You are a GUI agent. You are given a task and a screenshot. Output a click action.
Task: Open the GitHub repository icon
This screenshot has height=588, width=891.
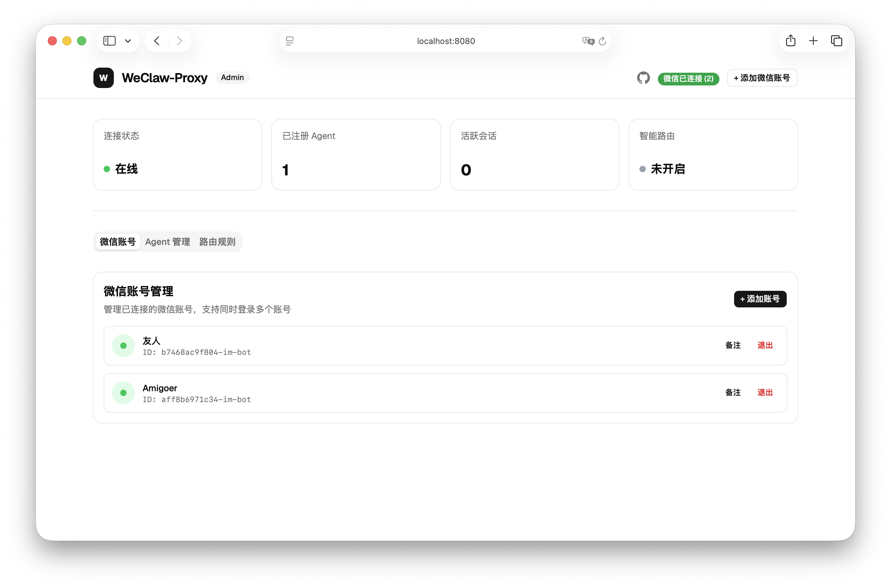pyautogui.click(x=643, y=78)
